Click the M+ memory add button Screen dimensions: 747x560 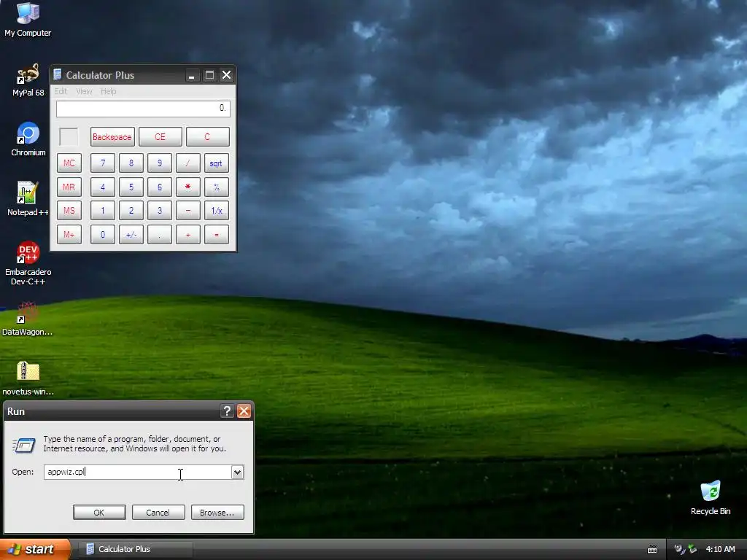[69, 234]
